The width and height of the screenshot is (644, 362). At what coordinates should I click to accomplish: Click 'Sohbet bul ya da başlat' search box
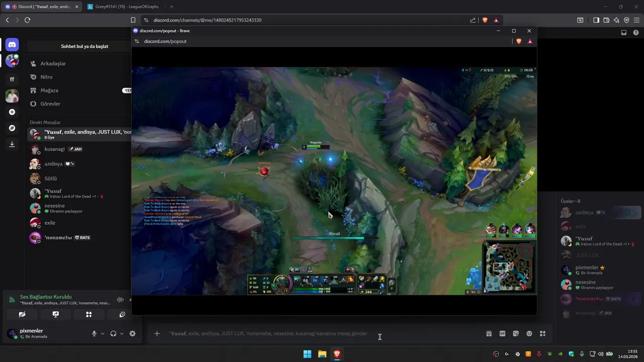79,46
